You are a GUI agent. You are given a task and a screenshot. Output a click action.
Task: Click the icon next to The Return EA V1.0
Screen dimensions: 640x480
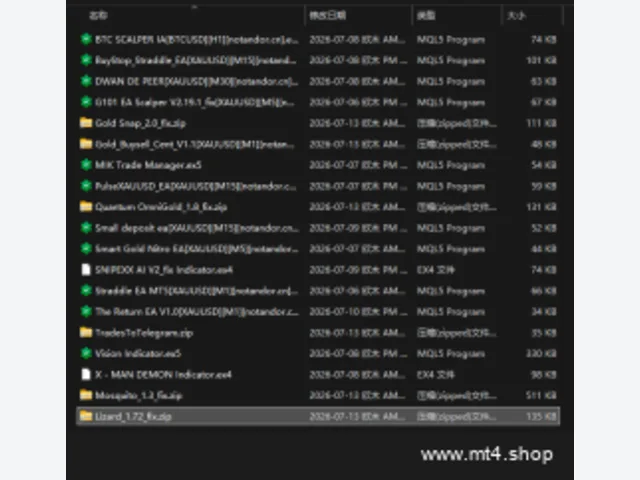[x=86, y=311]
